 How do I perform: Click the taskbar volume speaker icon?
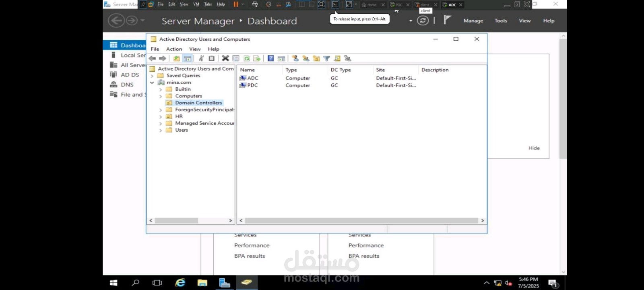click(508, 283)
